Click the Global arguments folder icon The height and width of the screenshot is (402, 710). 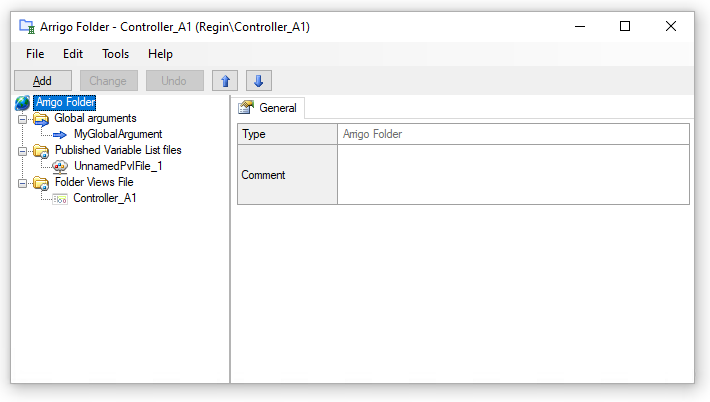pyautogui.click(x=41, y=118)
